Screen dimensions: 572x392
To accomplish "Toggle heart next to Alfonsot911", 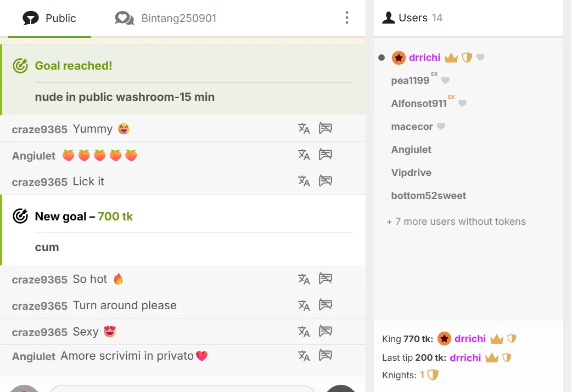I will 462,103.
